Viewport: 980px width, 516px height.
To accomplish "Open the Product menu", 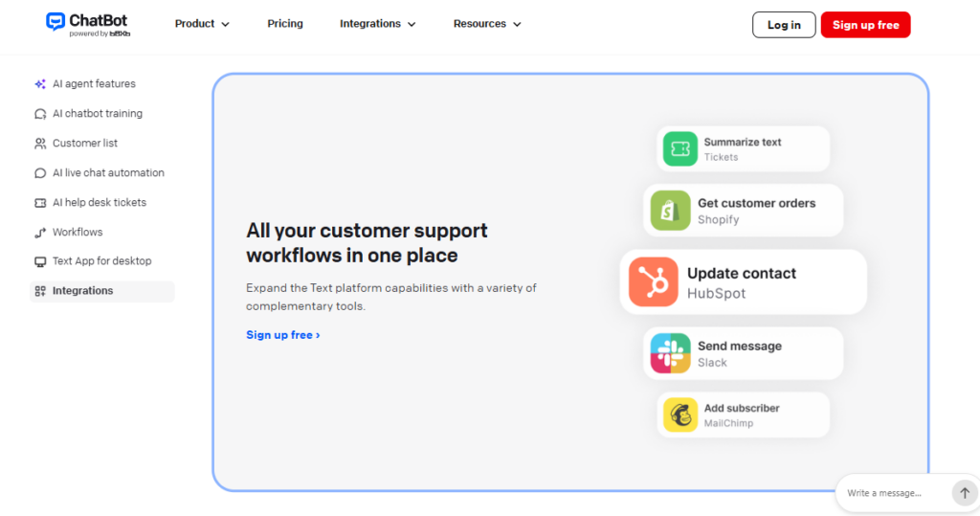I will 202,24.
